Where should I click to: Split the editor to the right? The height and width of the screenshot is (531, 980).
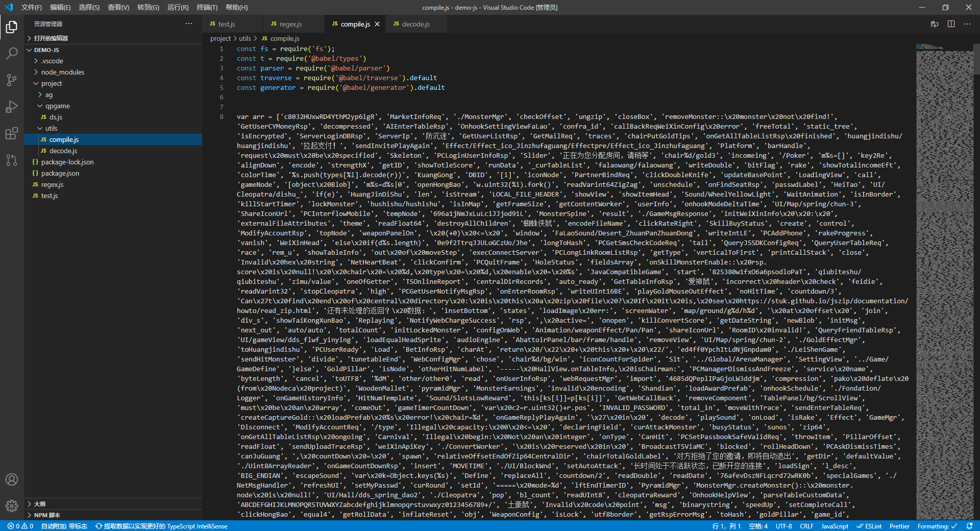pyautogui.click(x=951, y=24)
